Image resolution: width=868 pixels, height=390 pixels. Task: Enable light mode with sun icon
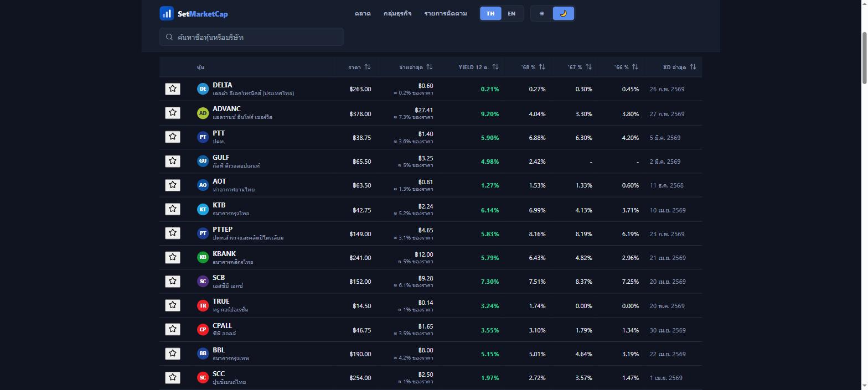[x=542, y=13]
